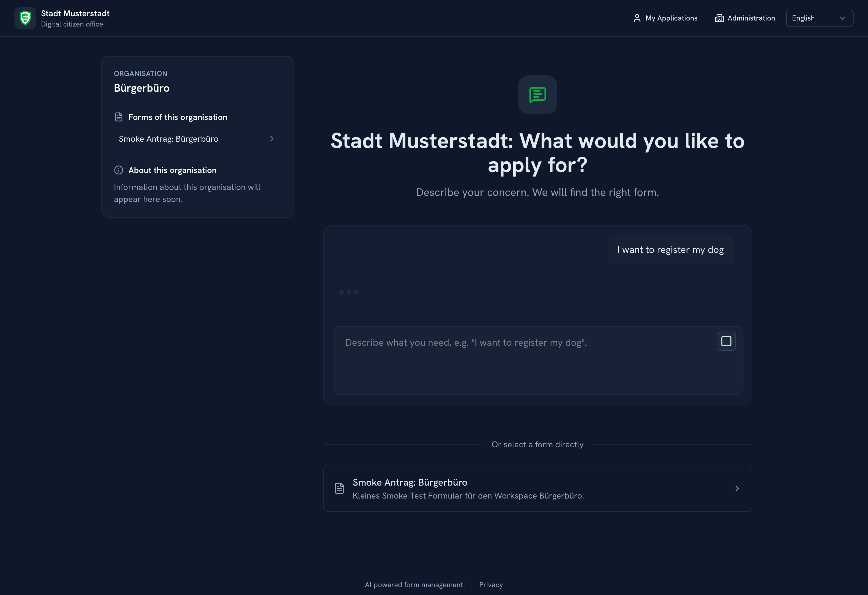The image size is (868, 595).
Task: Click the document icon beside Forms of this organisation
Action: [119, 117]
